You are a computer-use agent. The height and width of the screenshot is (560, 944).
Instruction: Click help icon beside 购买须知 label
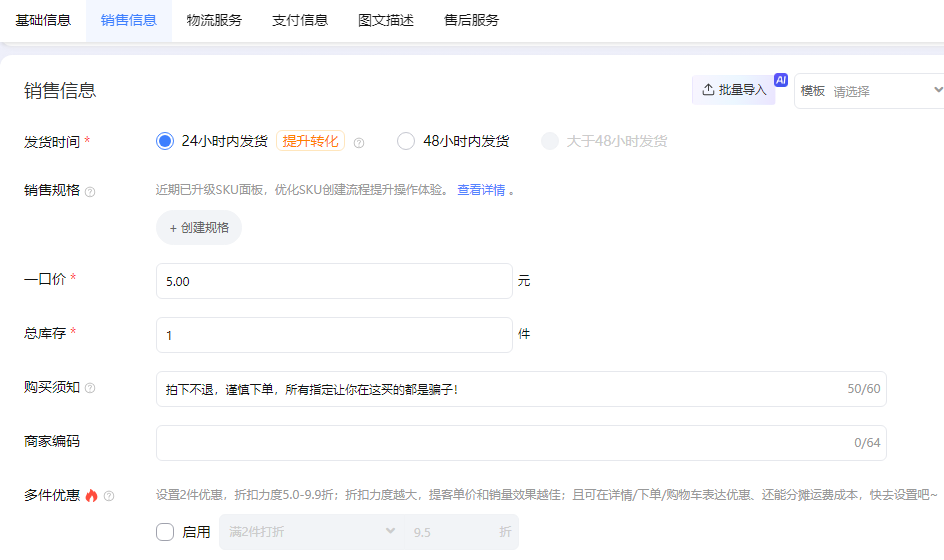point(90,388)
